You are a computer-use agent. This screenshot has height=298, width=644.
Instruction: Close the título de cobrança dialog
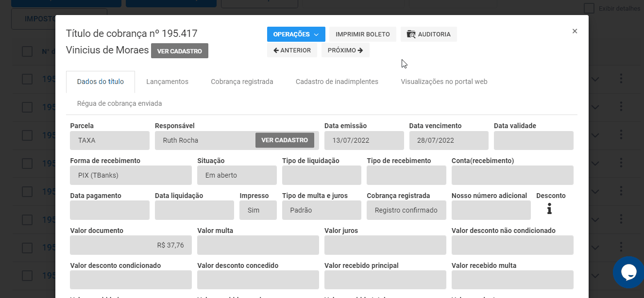point(575,31)
